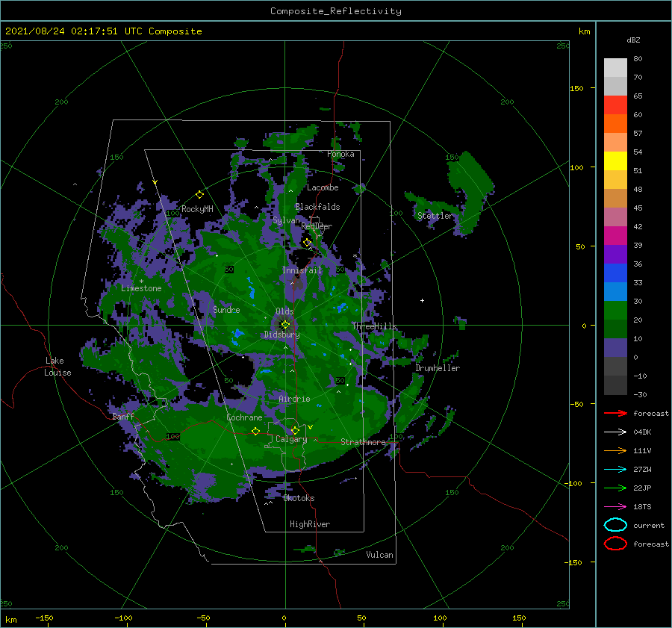The image size is (672, 628).
Task: Select the ThreeHills label
Action: (x=374, y=326)
